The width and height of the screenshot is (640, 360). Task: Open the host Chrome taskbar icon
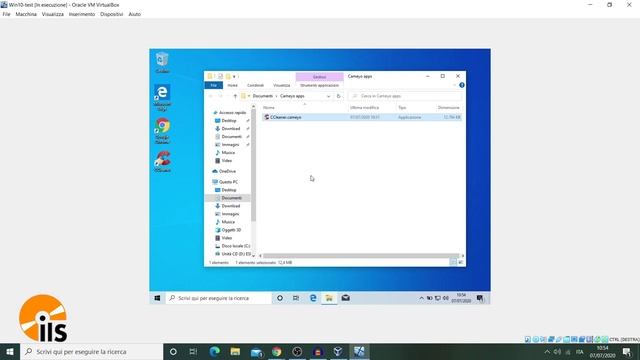(277, 352)
